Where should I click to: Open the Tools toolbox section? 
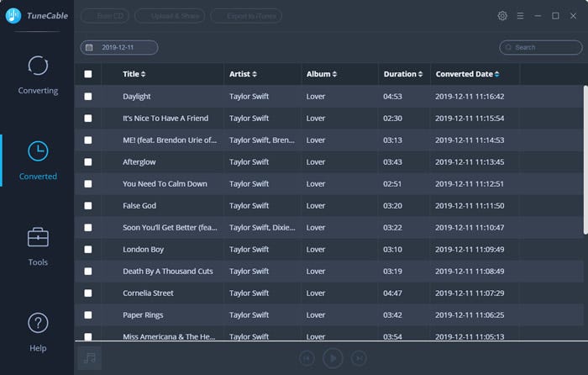[38, 246]
